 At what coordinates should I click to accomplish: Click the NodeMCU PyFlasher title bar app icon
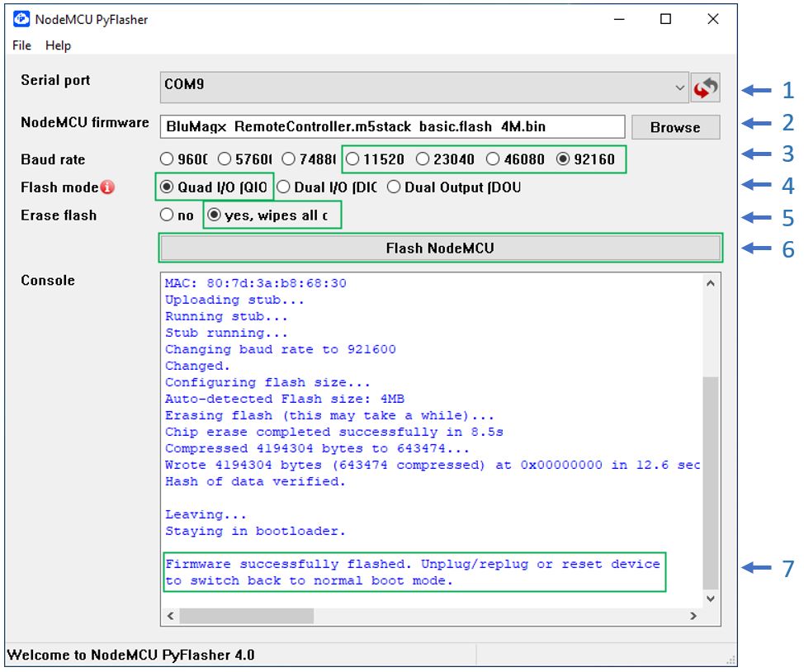(21, 19)
